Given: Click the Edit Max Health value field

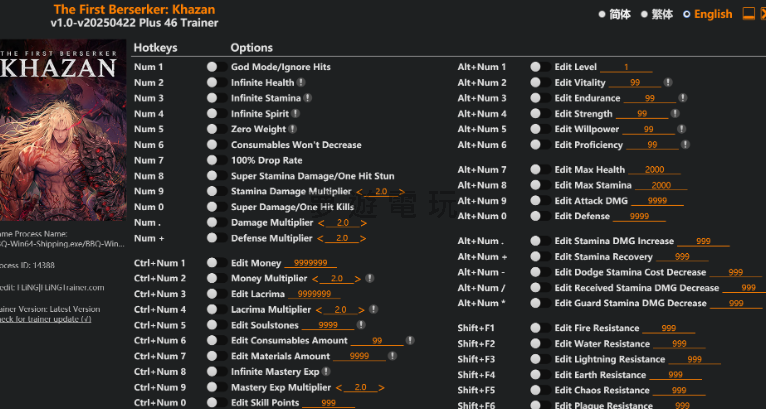Looking at the screenshot, I should (x=654, y=170).
